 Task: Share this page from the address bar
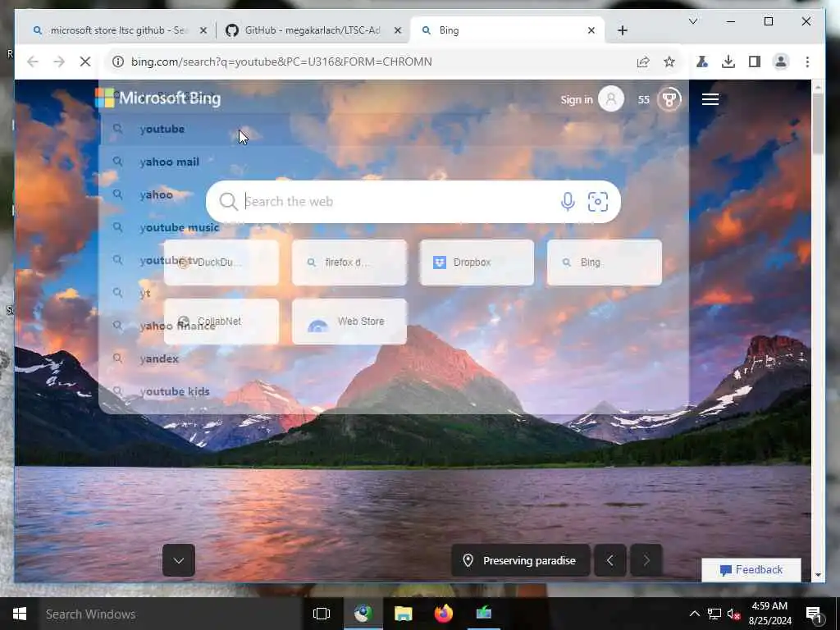[643, 62]
